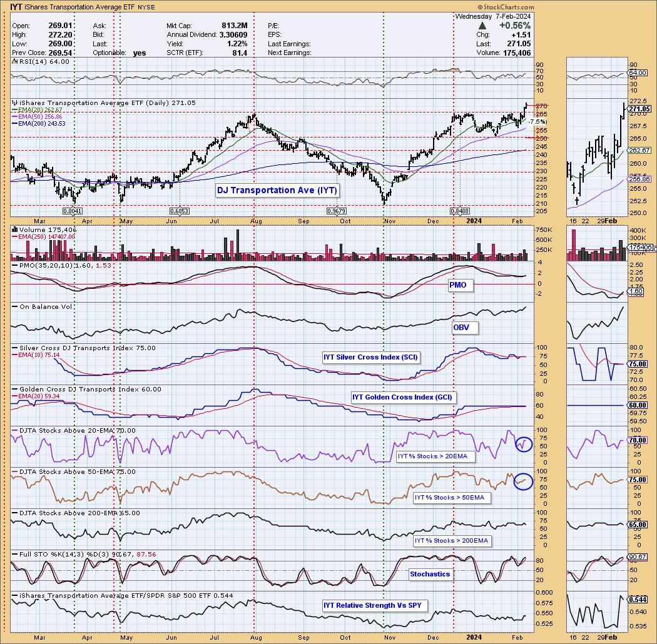This screenshot has height=644, width=657.
Task: Click the -7.5% label beside the price chart
Action: click(537, 122)
